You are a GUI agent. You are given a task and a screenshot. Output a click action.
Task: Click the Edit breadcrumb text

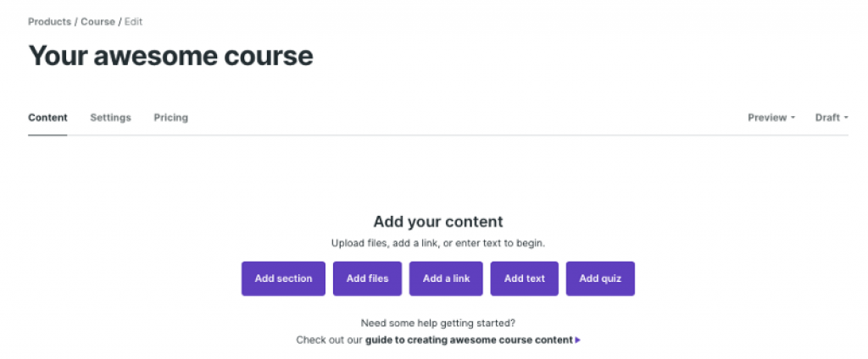133,21
